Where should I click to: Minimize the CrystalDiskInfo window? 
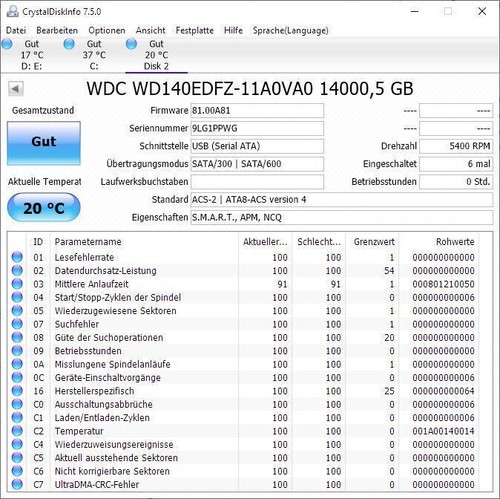pos(414,12)
